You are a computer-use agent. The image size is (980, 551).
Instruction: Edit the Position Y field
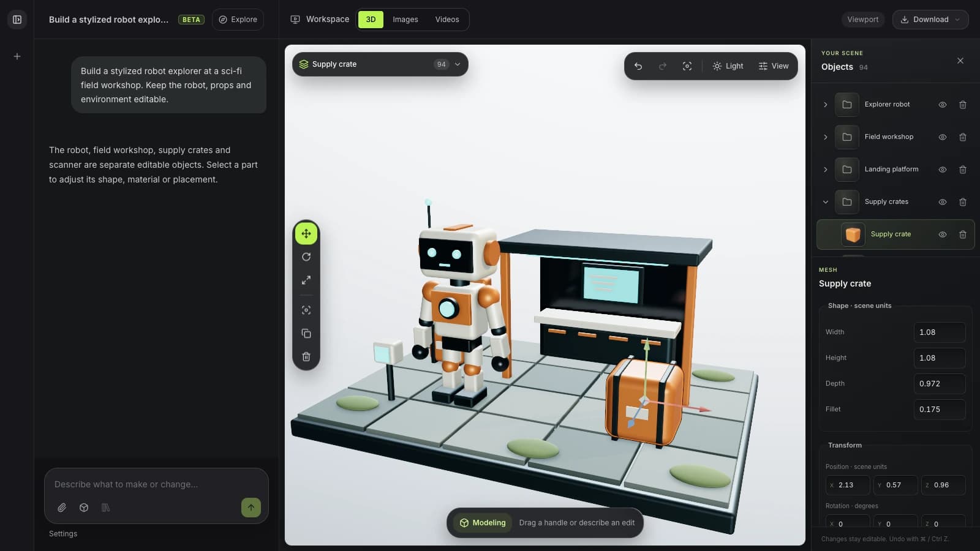click(895, 485)
